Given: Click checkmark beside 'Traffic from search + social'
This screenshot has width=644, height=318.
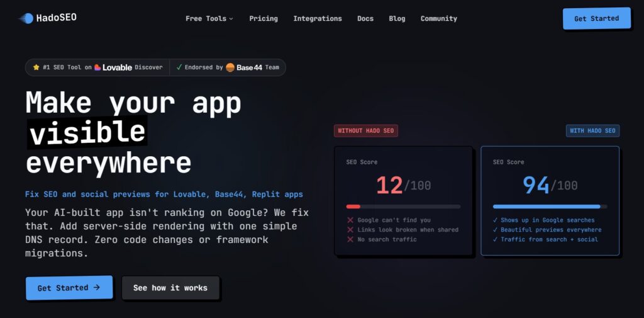Looking at the screenshot, I should coord(496,239).
